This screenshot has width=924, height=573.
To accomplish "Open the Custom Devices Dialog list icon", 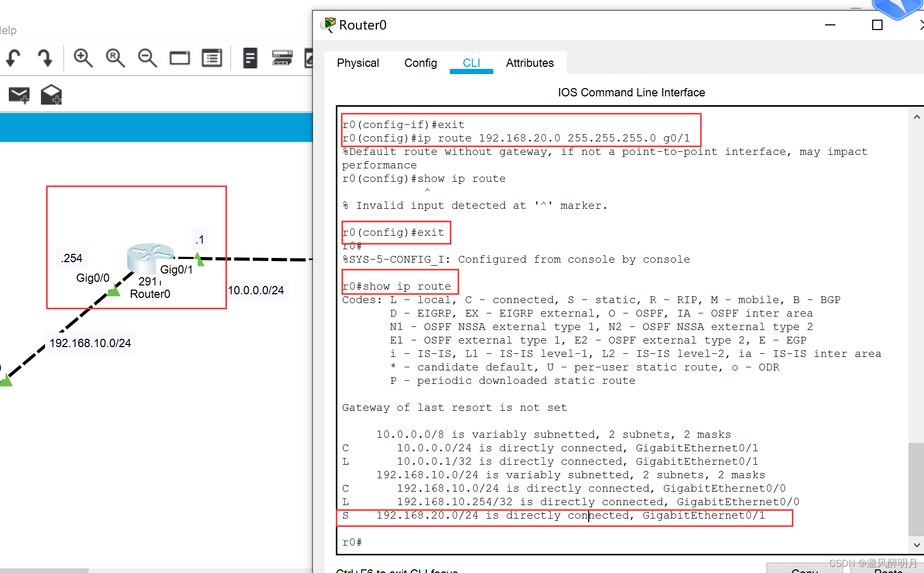I will click(x=212, y=58).
